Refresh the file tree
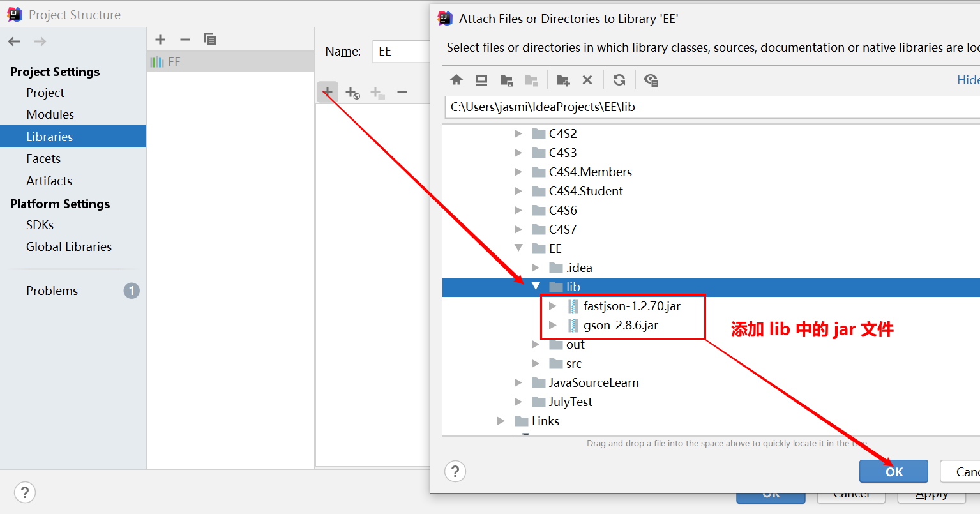The image size is (980, 514). pyautogui.click(x=619, y=80)
